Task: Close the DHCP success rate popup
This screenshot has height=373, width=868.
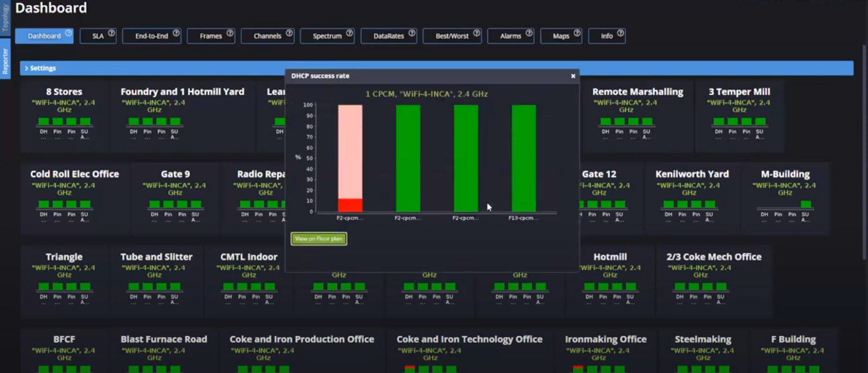Action: click(x=573, y=76)
